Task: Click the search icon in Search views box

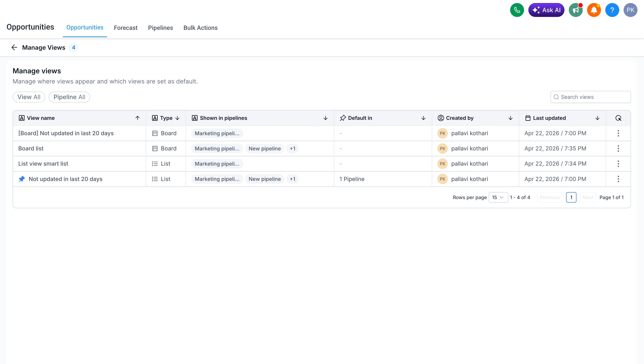Action: [x=556, y=97]
